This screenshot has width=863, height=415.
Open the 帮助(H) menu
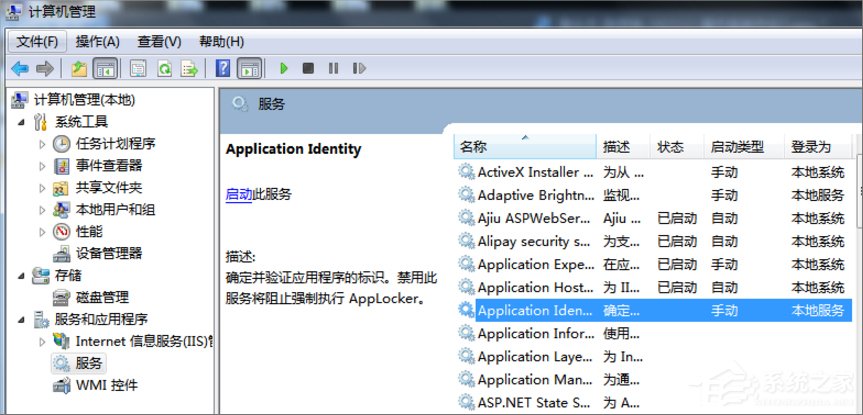221,41
